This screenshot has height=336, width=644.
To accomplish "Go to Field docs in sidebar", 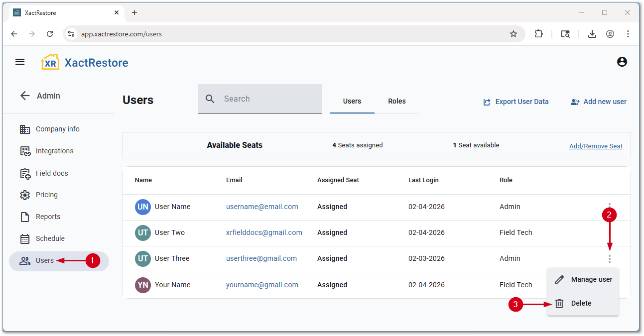I will (x=52, y=173).
